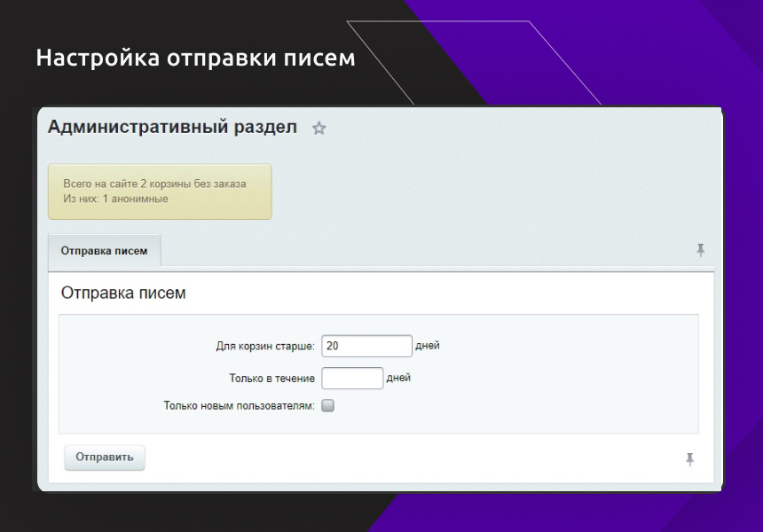
Task: Click the empty Только в течение field
Action: coord(352,379)
